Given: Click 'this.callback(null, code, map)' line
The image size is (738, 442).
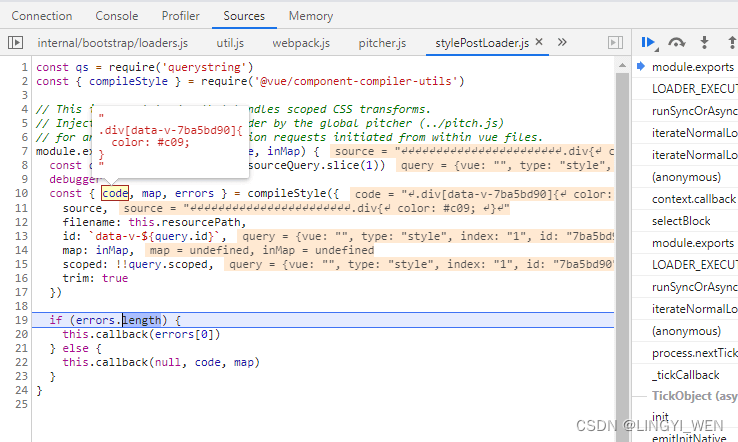Looking at the screenshot, I should point(161,362).
